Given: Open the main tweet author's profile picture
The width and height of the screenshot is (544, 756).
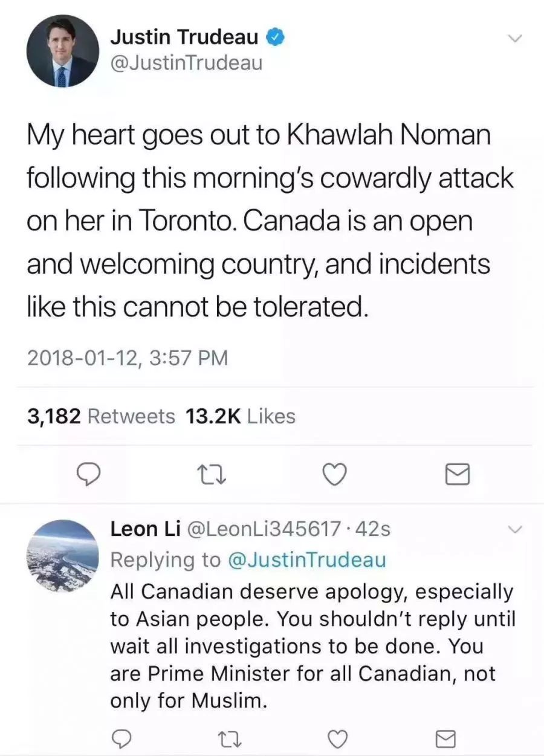Looking at the screenshot, I should (63, 51).
